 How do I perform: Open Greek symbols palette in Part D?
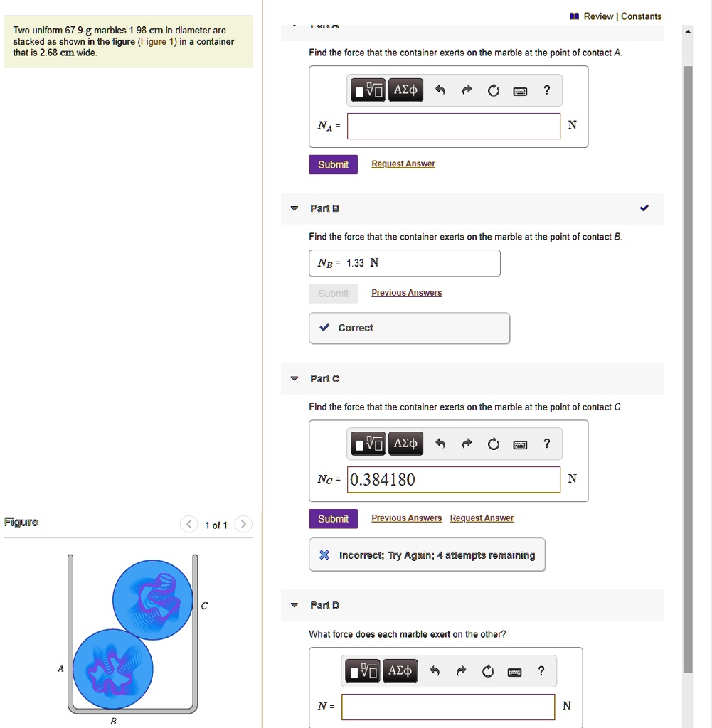(400, 671)
